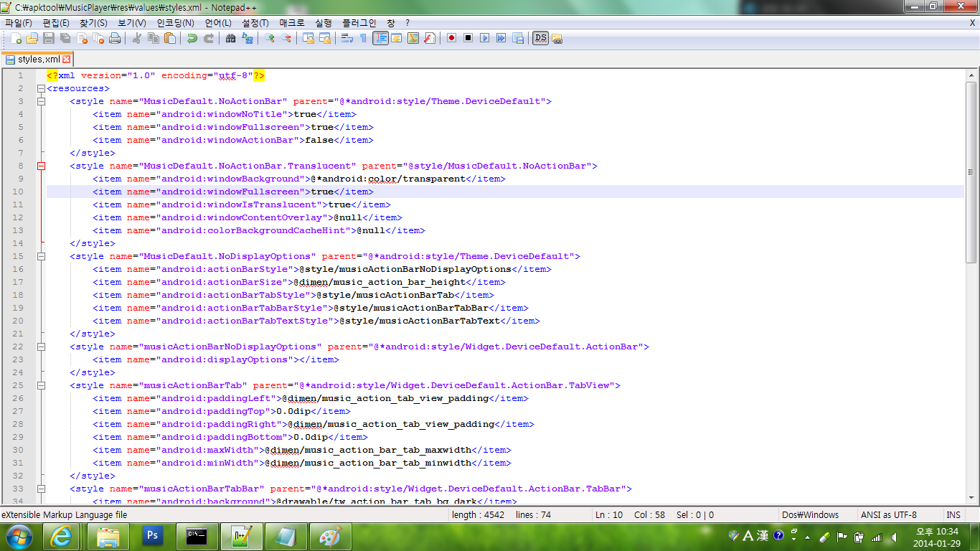This screenshot has height=551, width=980.
Task: Click the Cut scissors icon
Action: click(x=136, y=38)
